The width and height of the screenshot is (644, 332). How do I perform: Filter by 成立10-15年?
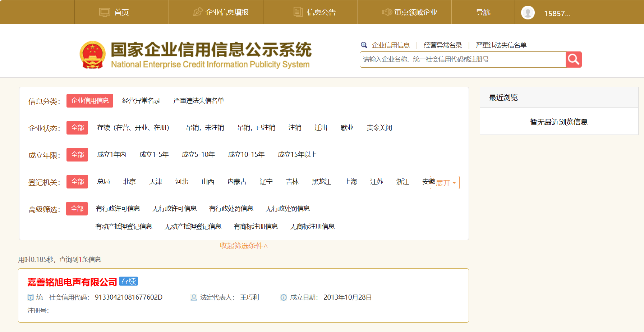[x=246, y=155]
